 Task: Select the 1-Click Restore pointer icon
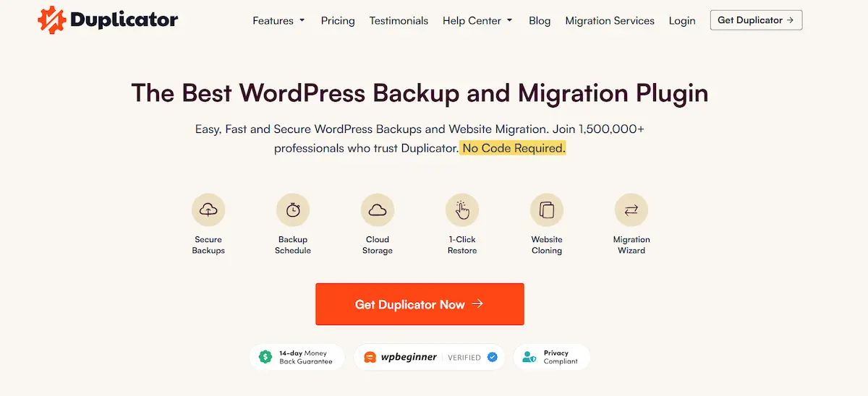click(x=462, y=210)
